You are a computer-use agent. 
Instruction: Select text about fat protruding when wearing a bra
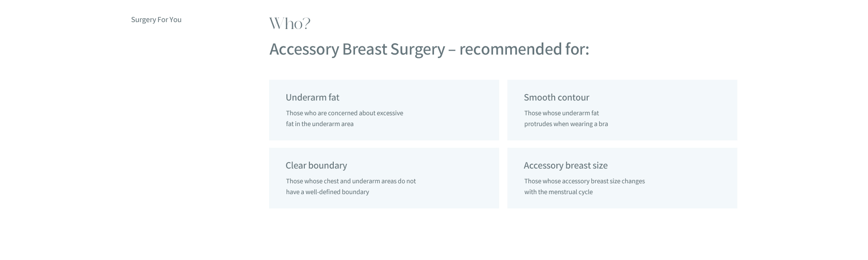point(566,118)
